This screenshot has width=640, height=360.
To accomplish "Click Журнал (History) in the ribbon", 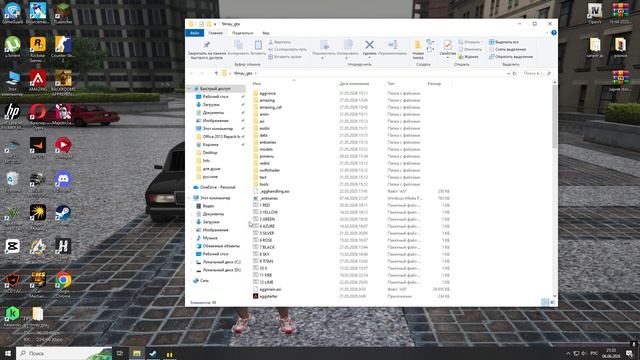I will pos(469,57).
